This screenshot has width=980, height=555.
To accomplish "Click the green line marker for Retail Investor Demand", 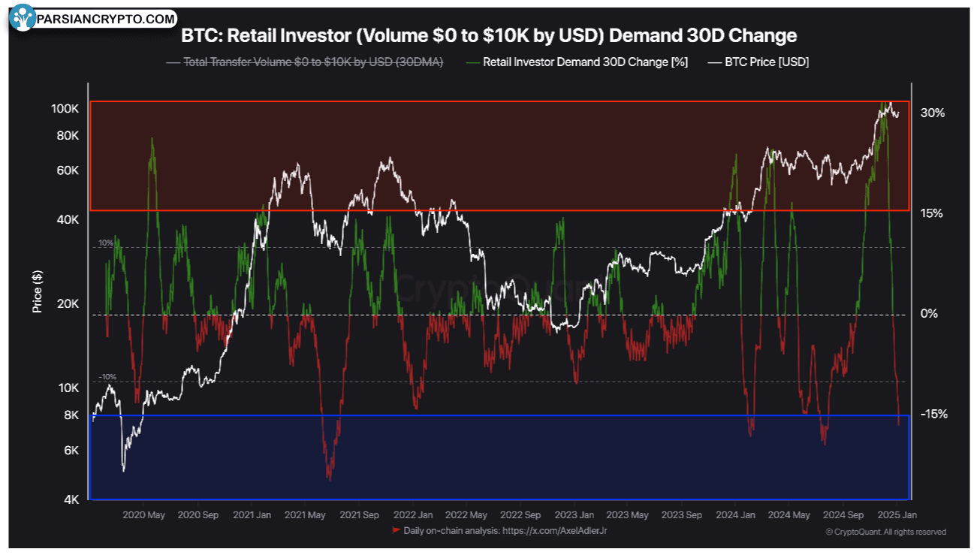I will (x=472, y=62).
